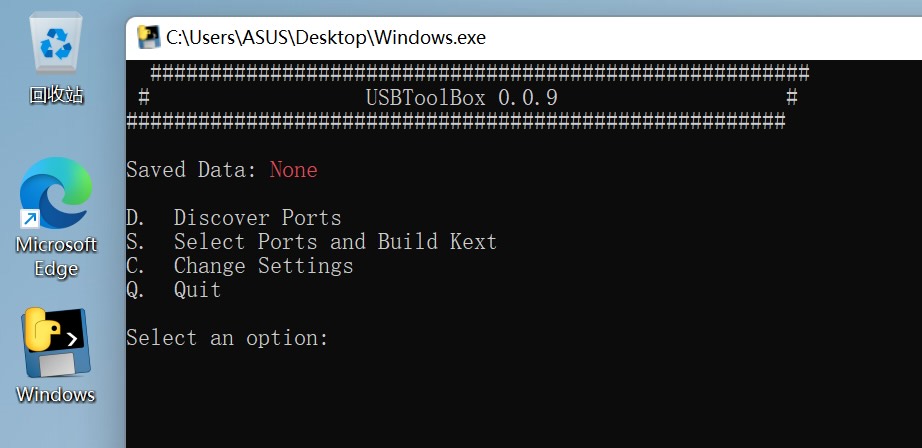Click the empty black area below the prompt
Viewport: 922px width, 448px height.
coord(523,400)
